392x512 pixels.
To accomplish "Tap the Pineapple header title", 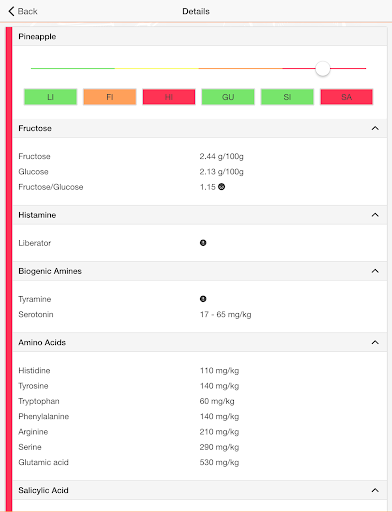I will pos(37,37).
